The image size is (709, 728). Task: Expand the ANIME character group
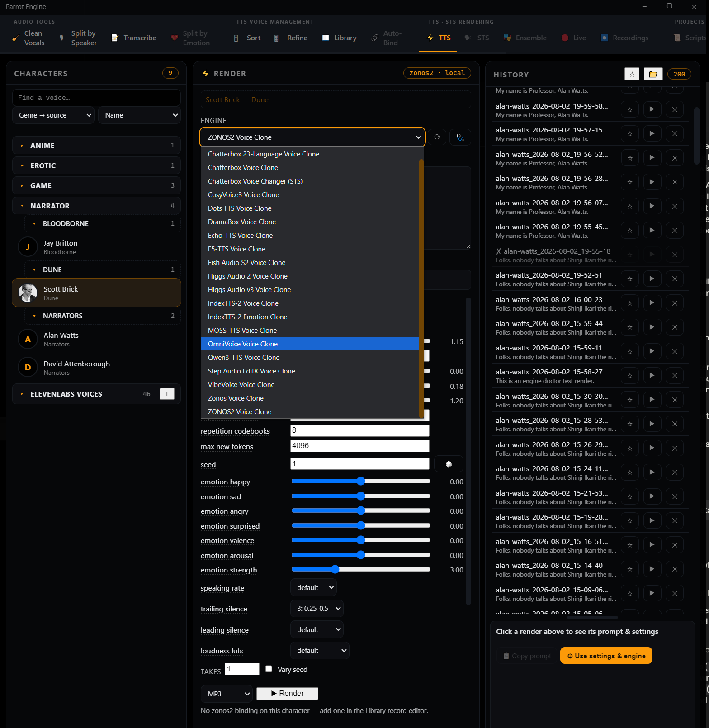click(x=96, y=145)
